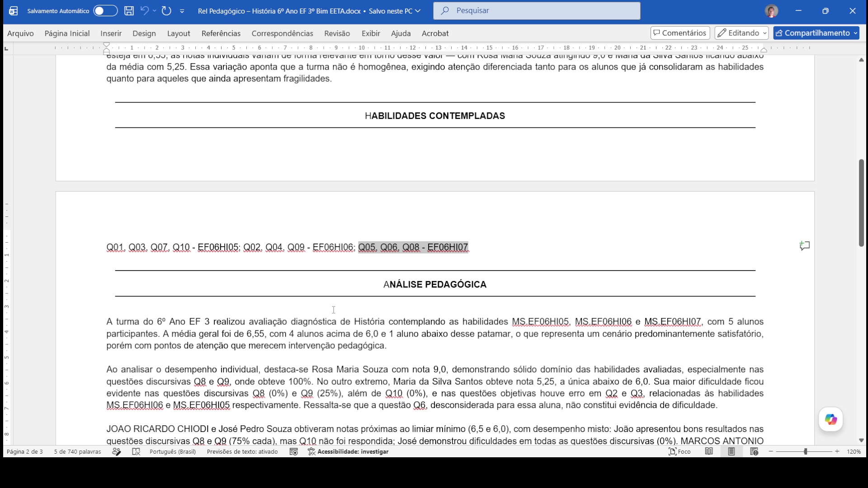This screenshot has height=488, width=868.
Task: Switch to Read Mode view icon
Action: tap(709, 451)
